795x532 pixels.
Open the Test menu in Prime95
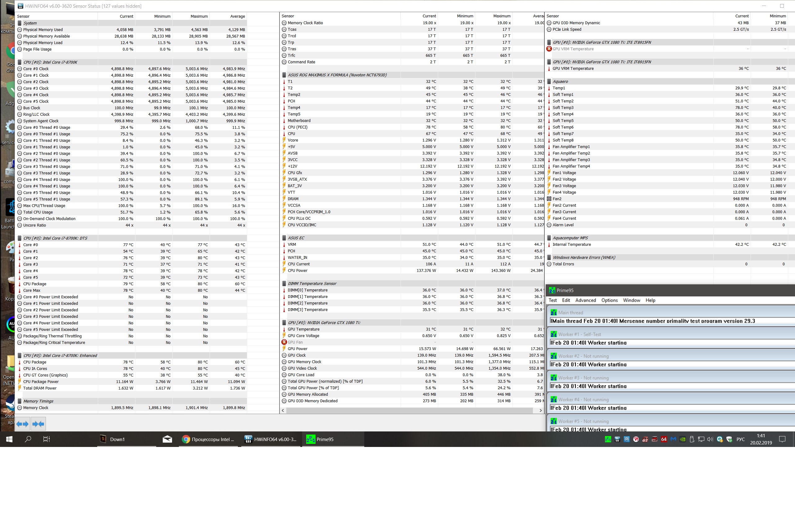click(553, 300)
